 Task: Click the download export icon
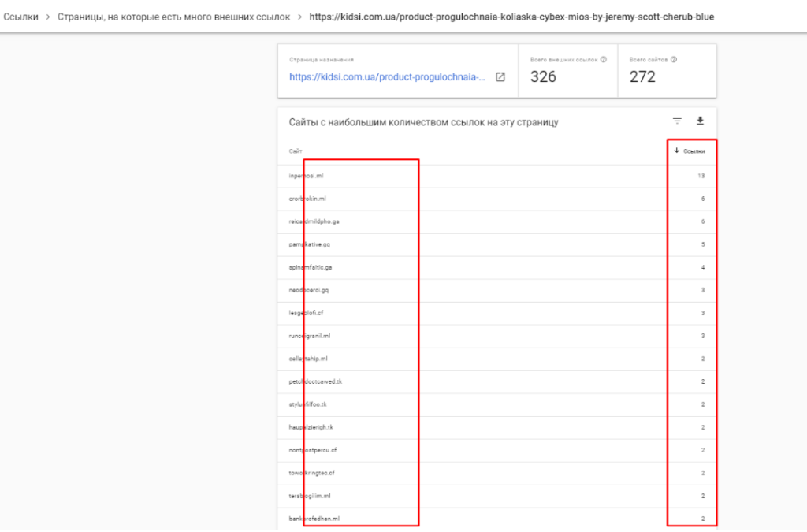coord(700,121)
